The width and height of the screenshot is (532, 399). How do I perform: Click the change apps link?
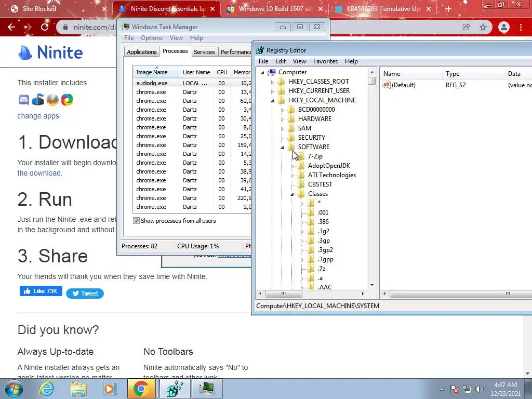38,116
